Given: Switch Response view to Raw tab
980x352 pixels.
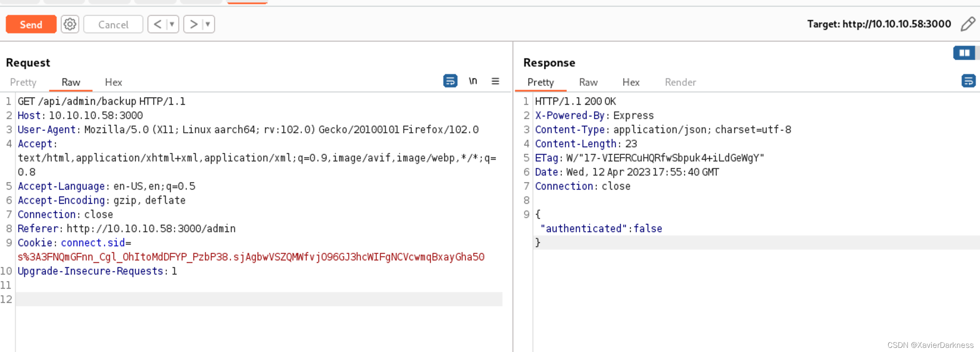Looking at the screenshot, I should tap(588, 82).
